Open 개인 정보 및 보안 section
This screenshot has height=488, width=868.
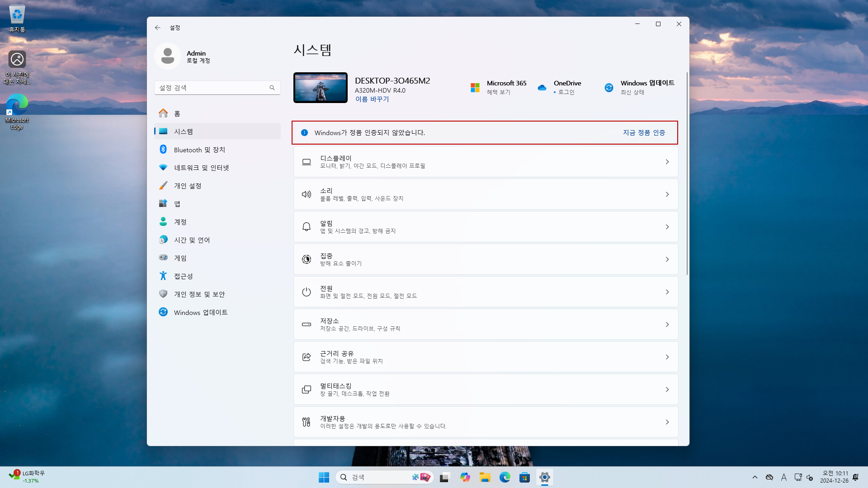click(199, 294)
